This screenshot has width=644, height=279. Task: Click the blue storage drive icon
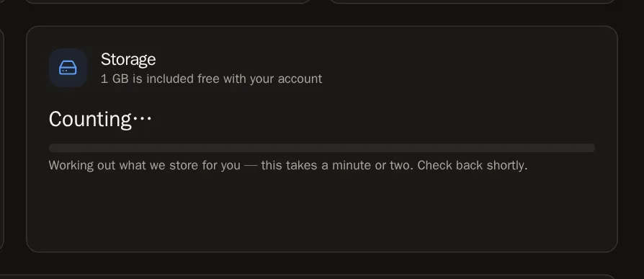click(x=68, y=68)
